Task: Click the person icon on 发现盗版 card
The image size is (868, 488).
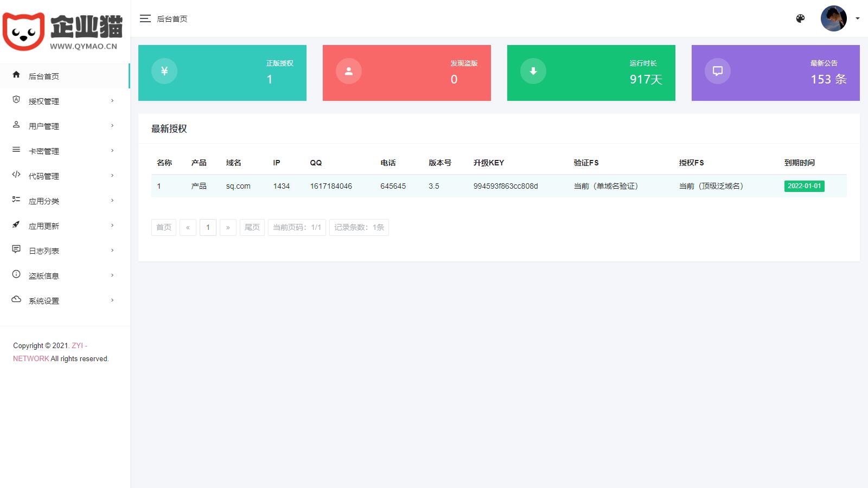Action: (349, 71)
